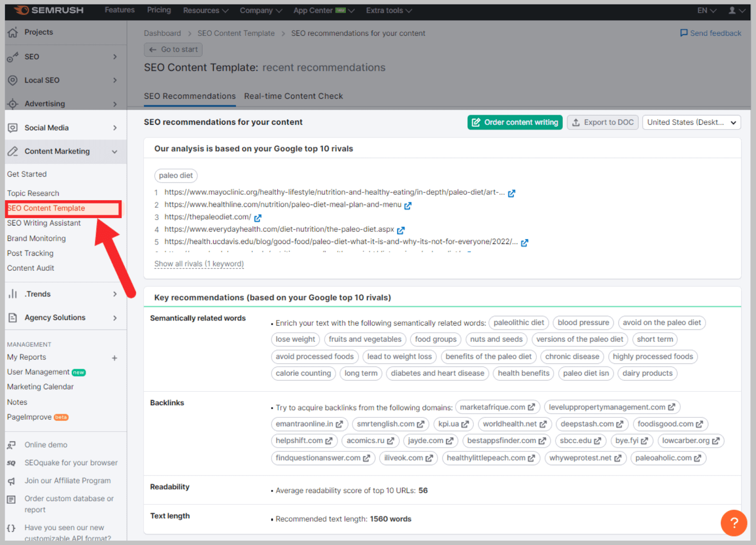This screenshot has width=756, height=545.
Task: Switch to Real-time Content Check tab
Action: click(x=293, y=96)
